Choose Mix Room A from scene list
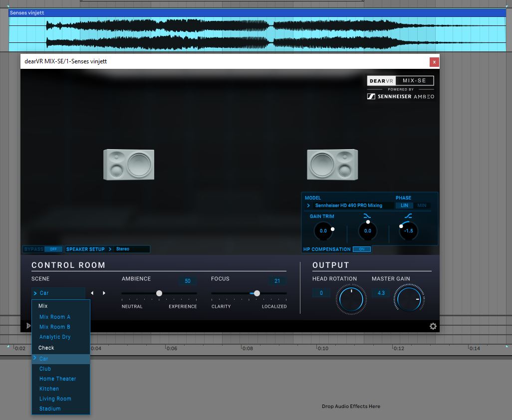 55,317
